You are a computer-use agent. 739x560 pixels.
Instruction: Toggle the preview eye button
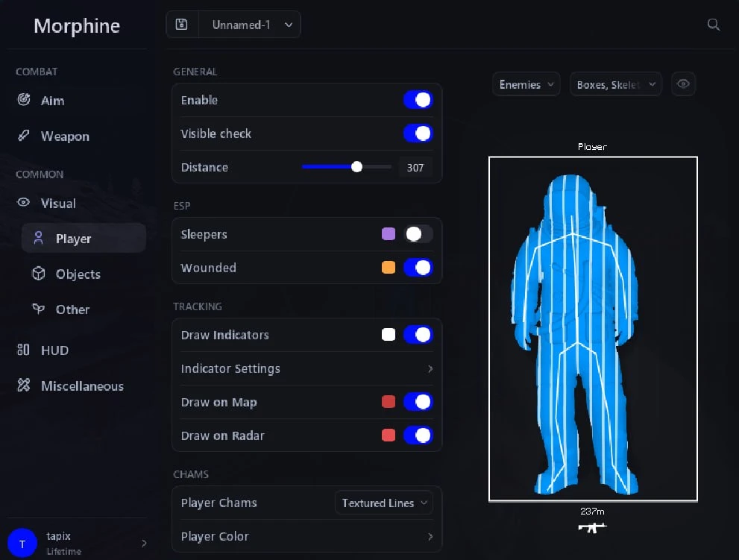click(683, 84)
